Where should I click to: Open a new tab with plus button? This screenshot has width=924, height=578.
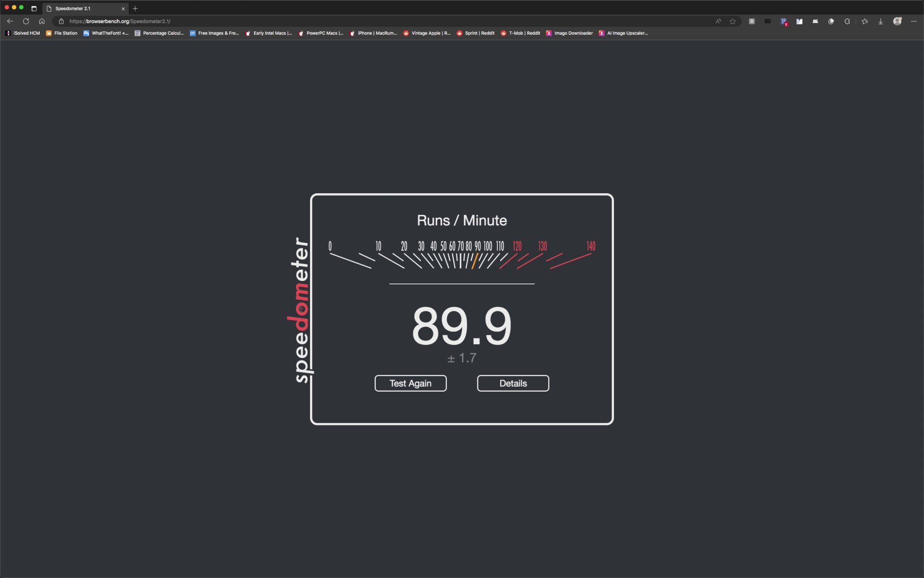(x=135, y=8)
